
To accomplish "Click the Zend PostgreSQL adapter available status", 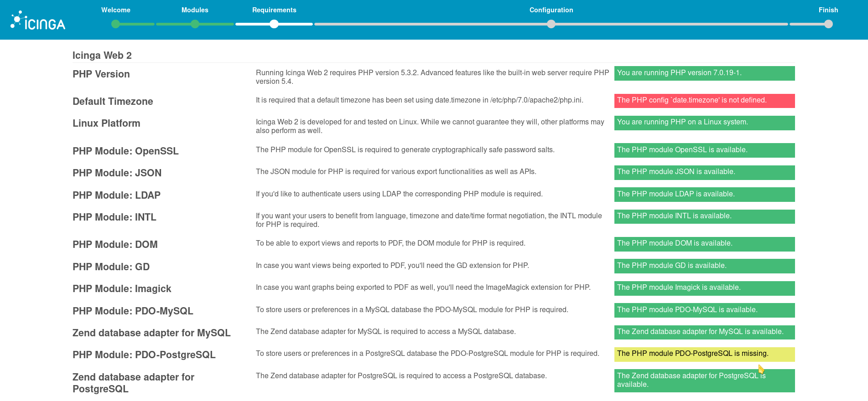I will click(704, 380).
